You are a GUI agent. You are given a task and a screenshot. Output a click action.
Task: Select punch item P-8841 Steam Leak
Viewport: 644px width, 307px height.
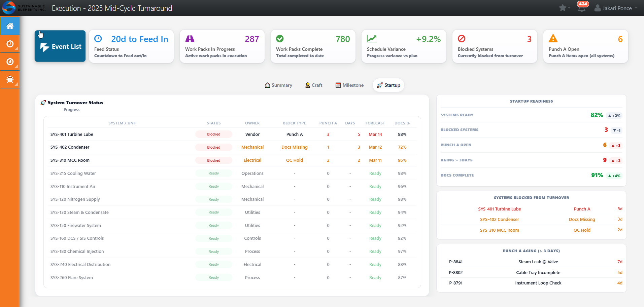532,262
